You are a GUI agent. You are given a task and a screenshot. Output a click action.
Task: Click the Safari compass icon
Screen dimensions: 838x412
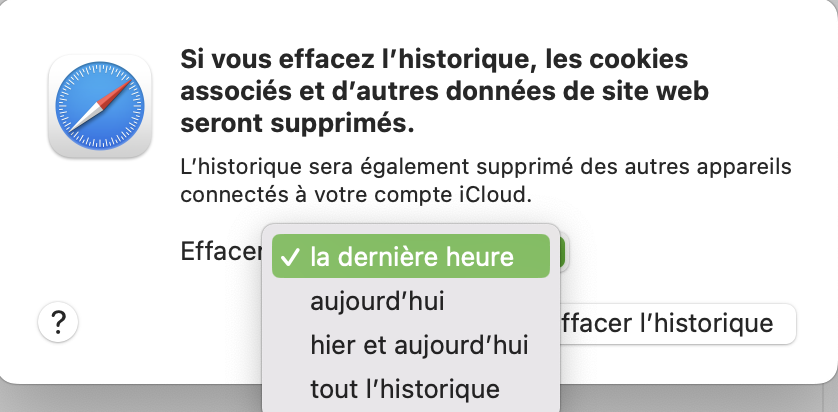[x=100, y=105]
